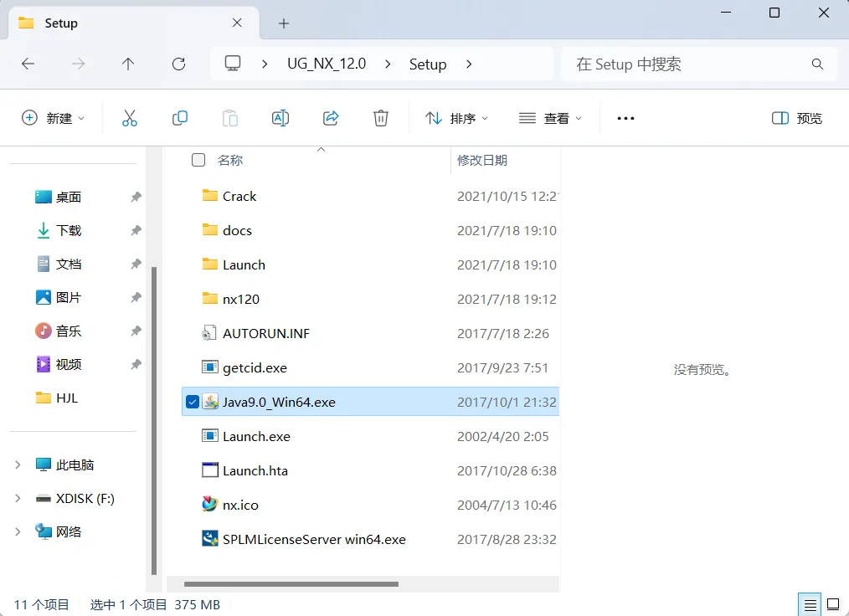Select the Launch folder name
Viewport: 849px width, 616px height.
coord(244,264)
